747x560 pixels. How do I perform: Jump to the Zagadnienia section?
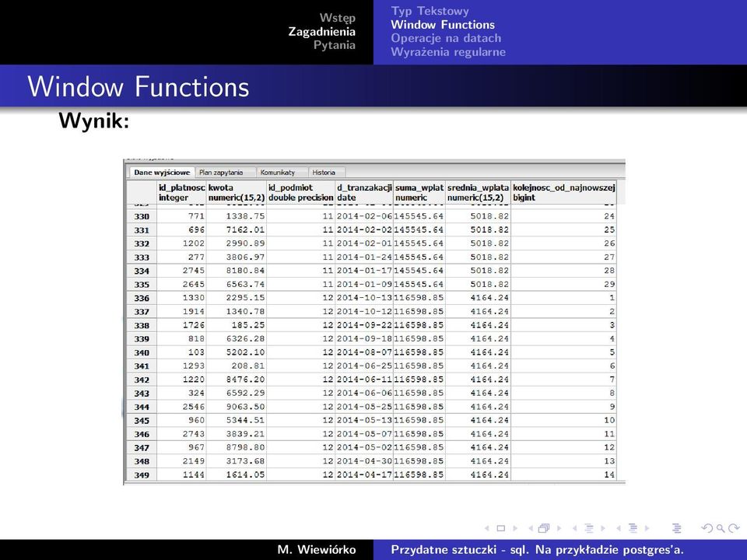[x=322, y=31]
